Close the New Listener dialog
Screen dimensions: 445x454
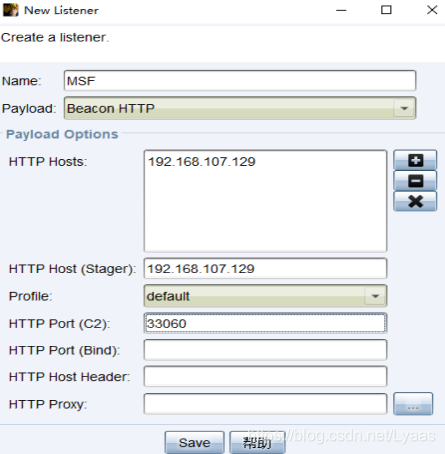click(432, 10)
